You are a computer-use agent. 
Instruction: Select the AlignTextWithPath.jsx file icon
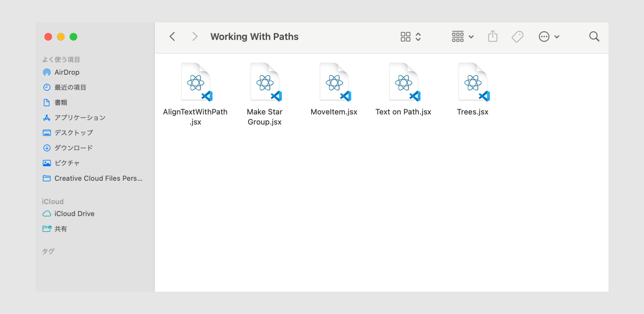[x=196, y=83]
